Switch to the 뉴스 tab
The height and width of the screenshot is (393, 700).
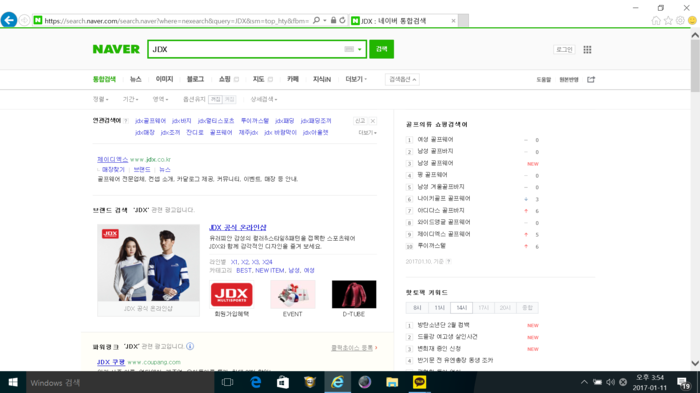[x=136, y=79]
